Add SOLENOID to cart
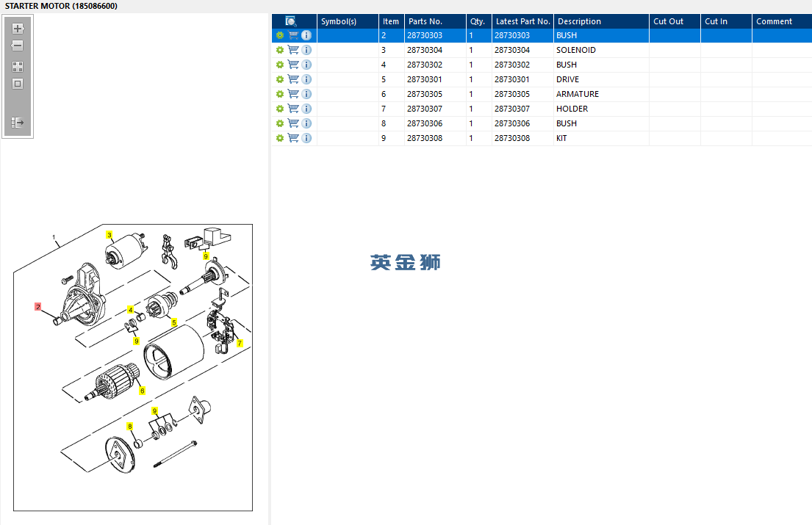This screenshot has width=812, height=525. coord(293,50)
